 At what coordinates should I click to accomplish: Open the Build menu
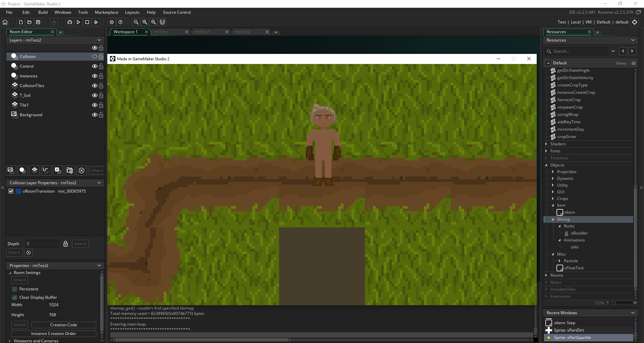[43, 12]
